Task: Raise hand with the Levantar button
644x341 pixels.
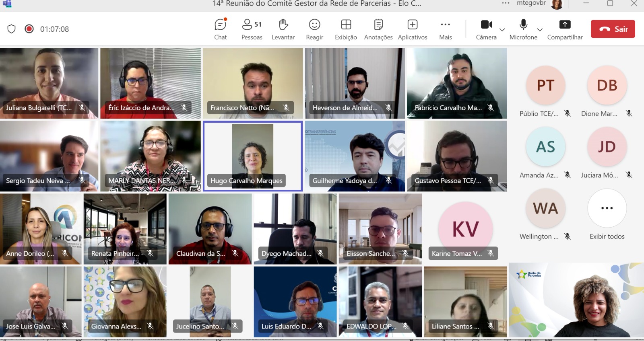Action: click(x=283, y=29)
